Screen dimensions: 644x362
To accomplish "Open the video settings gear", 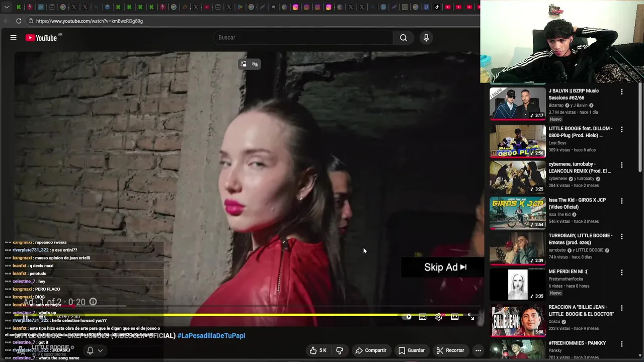I will click(x=439, y=317).
